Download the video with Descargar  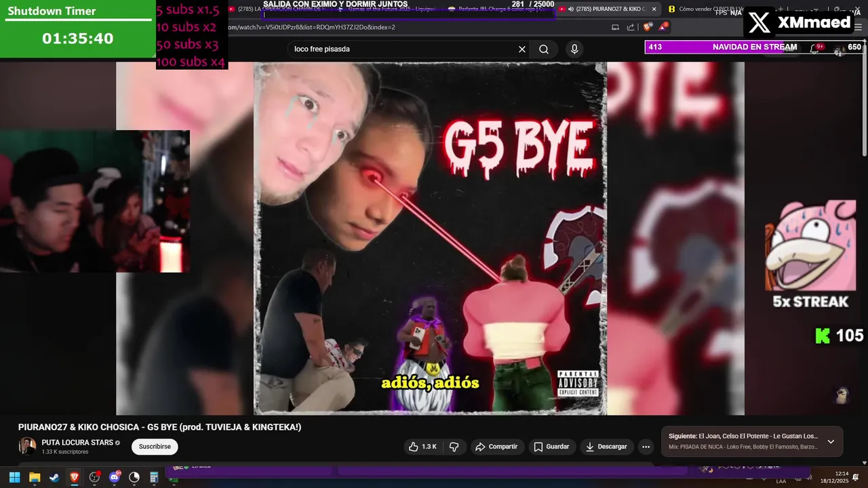(607, 447)
